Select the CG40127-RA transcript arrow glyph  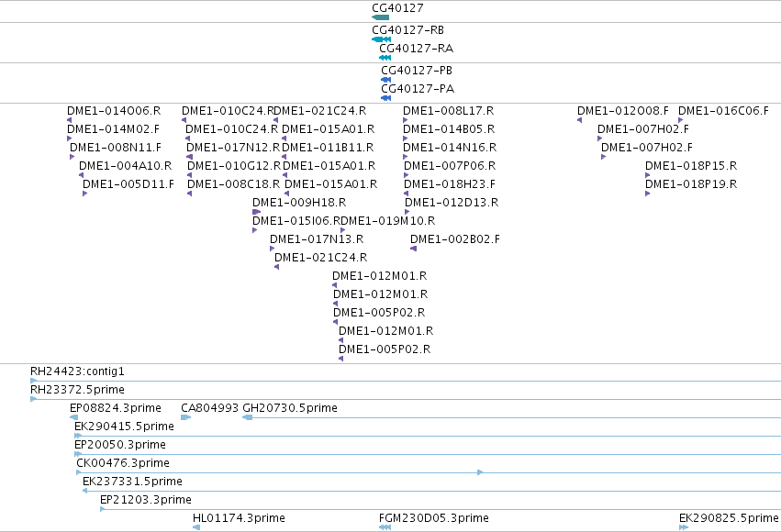385,58
